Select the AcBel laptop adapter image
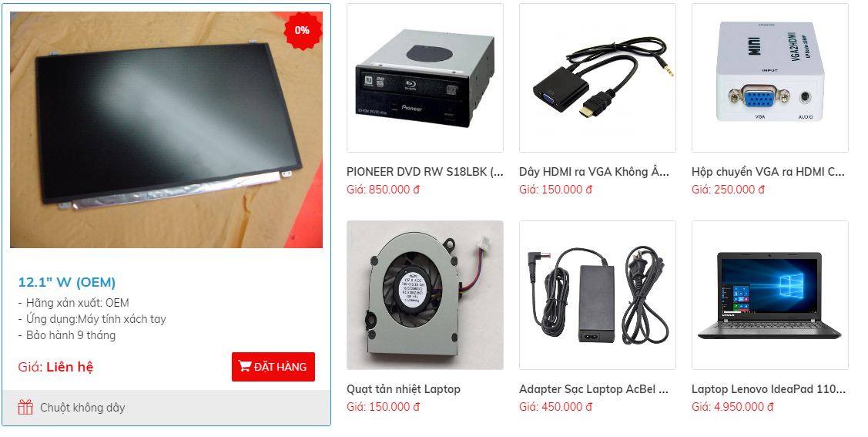The width and height of the screenshot is (868, 437). tap(598, 295)
